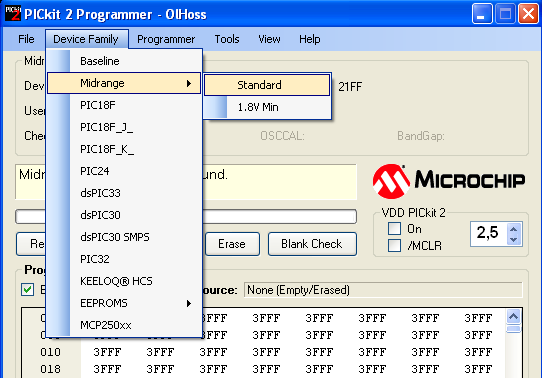Select address row 018 label

[50, 369]
